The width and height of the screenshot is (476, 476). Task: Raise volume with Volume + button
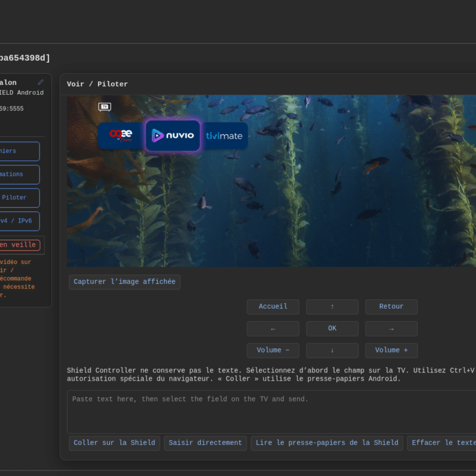[391, 351]
